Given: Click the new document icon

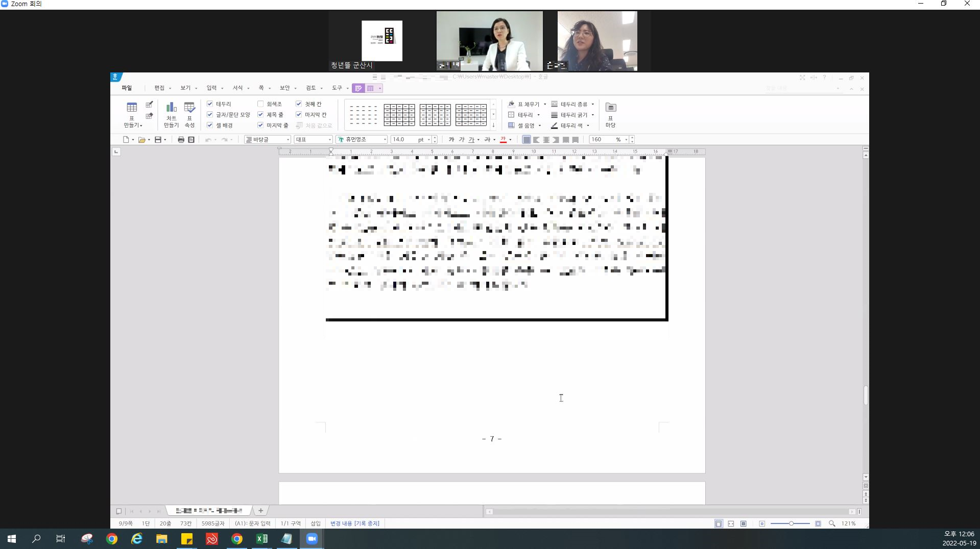Looking at the screenshot, I should [126, 140].
